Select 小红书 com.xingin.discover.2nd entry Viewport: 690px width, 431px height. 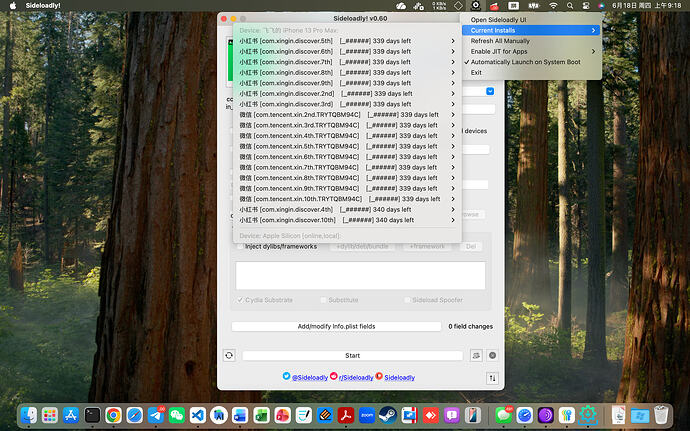coord(347,94)
